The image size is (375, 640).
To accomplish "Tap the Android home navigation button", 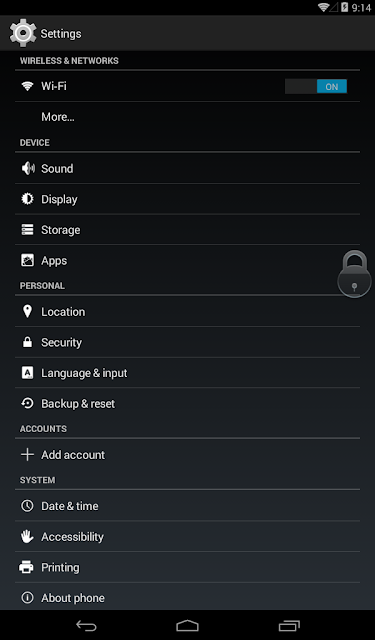I will point(187,625).
